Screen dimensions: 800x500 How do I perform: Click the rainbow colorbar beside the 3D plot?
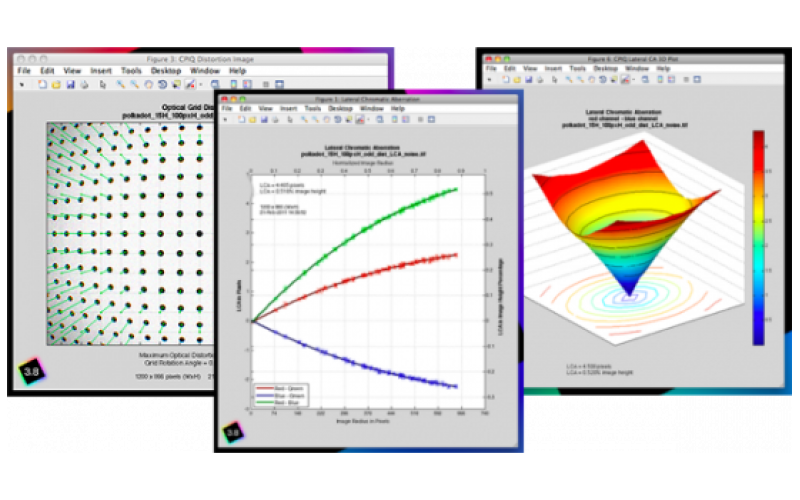click(759, 238)
